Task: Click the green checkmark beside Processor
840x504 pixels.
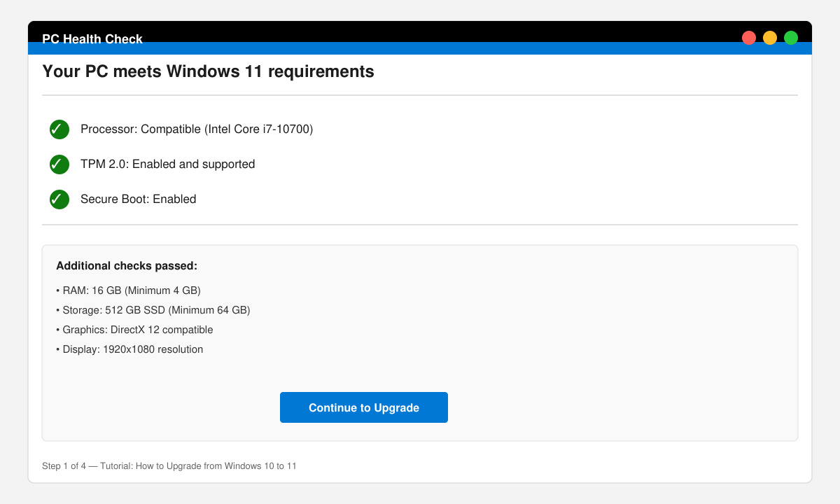Action: 59,129
